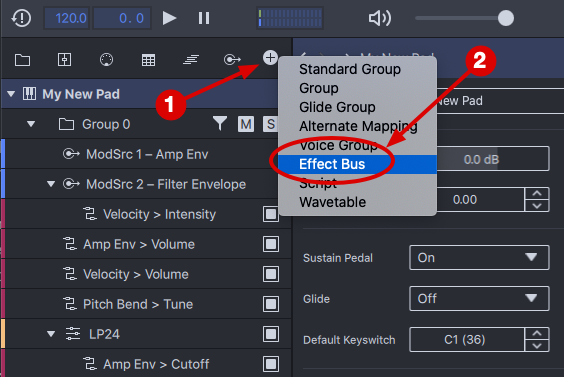This screenshot has height=377, width=564.
Task: Click the Pitch Bend > Tune routing icon
Action: click(70, 304)
